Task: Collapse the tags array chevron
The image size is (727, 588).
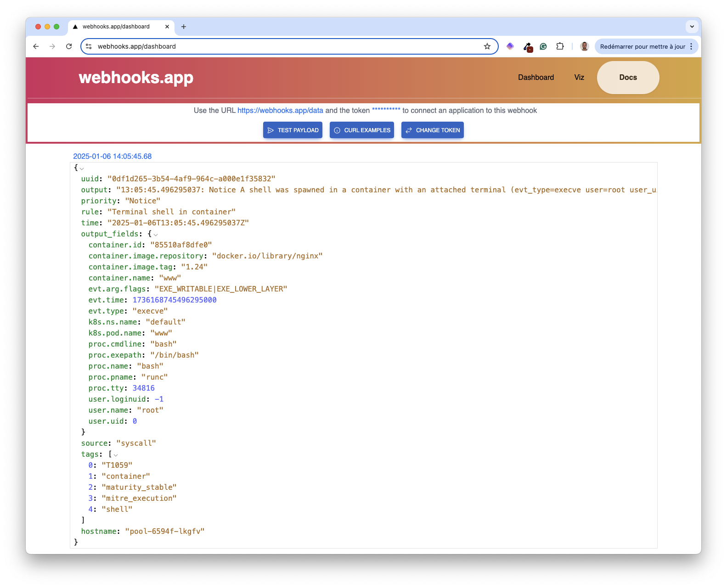Action: tap(116, 455)
